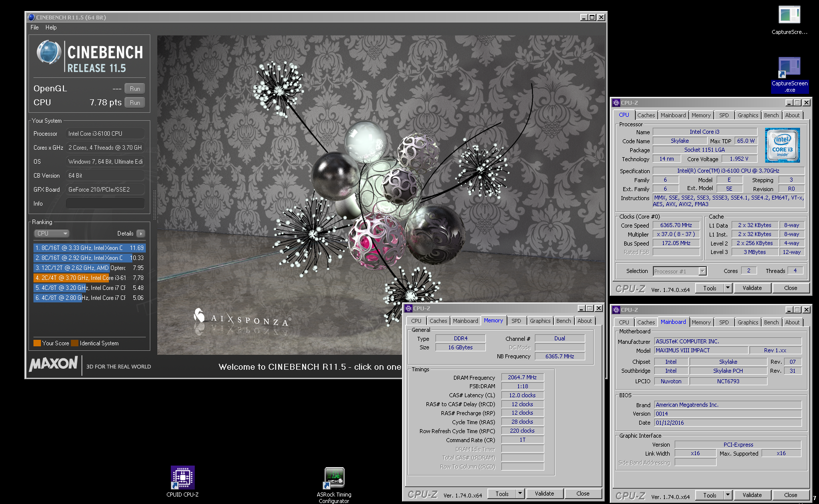Click the NB Frequency value 6365.7 MHz

tap(560, 356)
